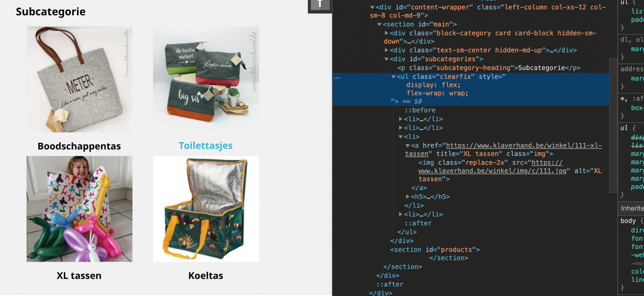Click the XL tassen balloon image
644x296 pixels.
point(79,209)
